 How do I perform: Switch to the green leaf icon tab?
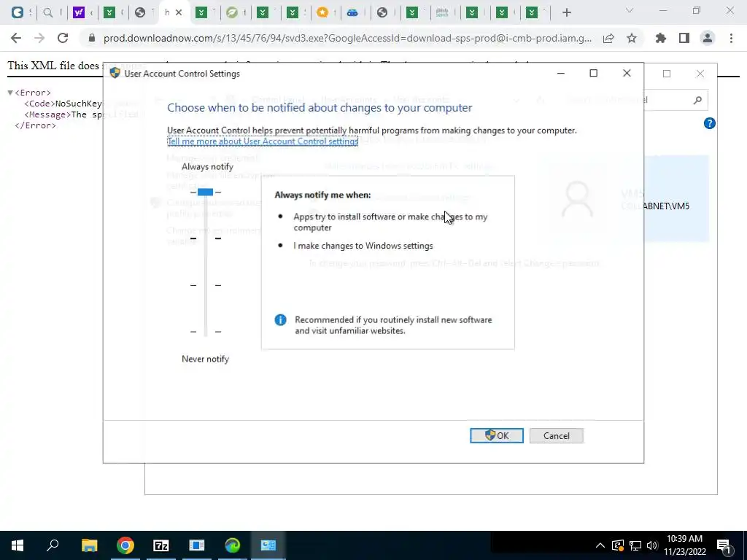coord(232,12)
